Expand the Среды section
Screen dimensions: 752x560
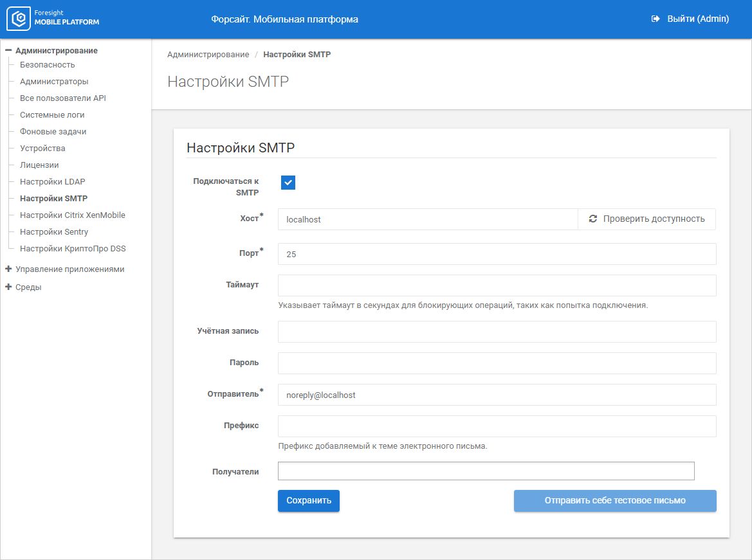[8, 287]
